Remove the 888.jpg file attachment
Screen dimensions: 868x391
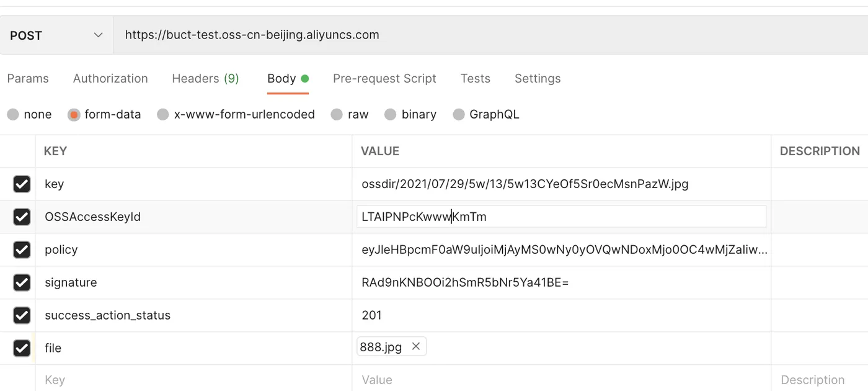pyautogui.click(x=416, y=346)
